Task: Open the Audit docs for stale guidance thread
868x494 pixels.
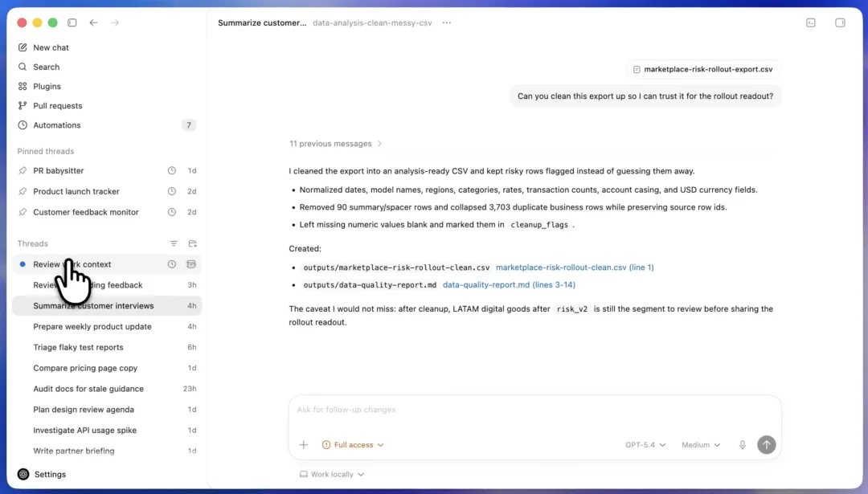Action: pyautogui.click(x=107, y=389)
